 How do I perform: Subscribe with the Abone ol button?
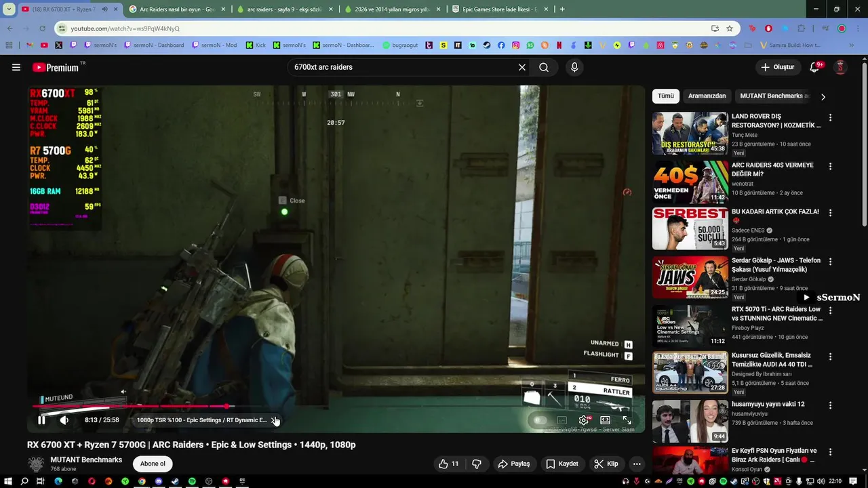point(153,464)
